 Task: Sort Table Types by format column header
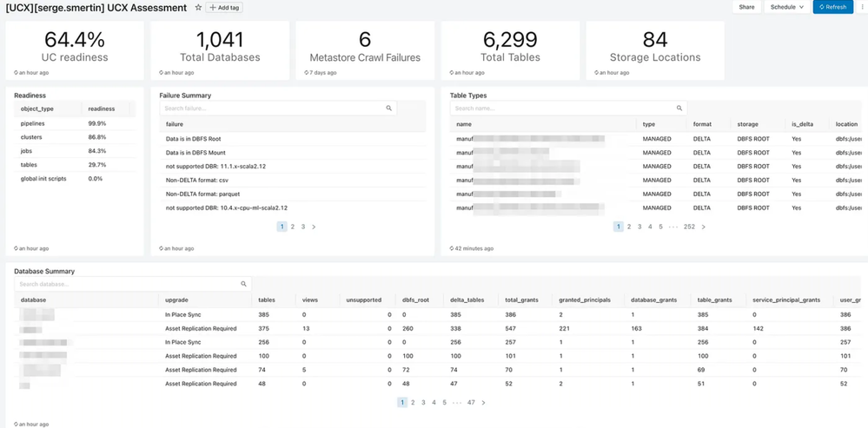709,124
